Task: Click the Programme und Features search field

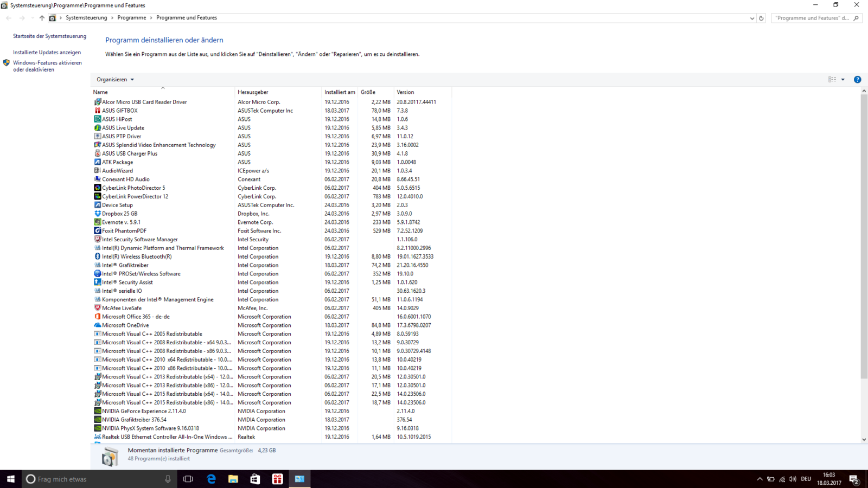Action: pyautogui.click(x=811, y=18)
